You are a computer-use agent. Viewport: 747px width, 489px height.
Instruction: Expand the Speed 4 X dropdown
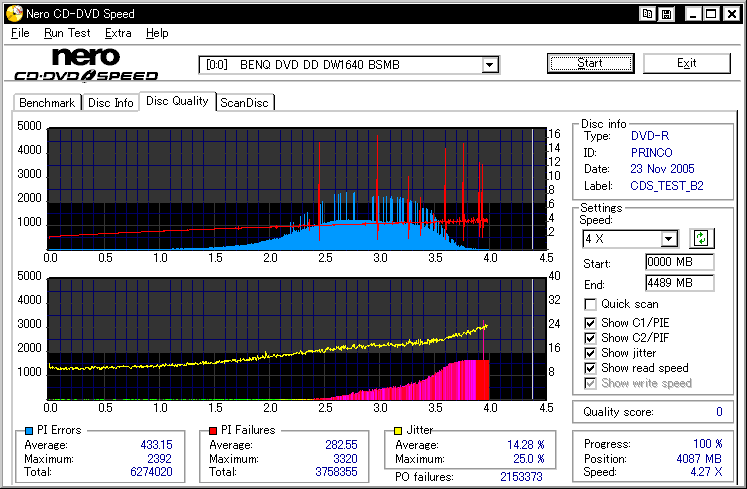pyautogui.click(x=669, y=239)
